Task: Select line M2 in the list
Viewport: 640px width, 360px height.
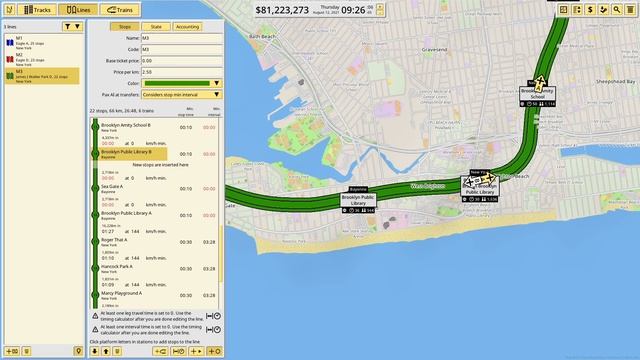Action: coord(42,59)
